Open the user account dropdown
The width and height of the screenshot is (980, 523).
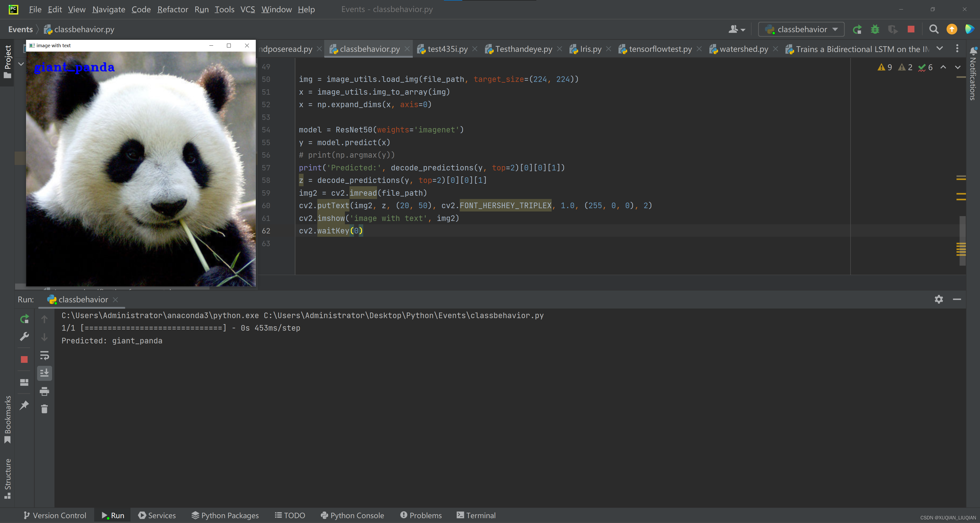coord(736,29)
